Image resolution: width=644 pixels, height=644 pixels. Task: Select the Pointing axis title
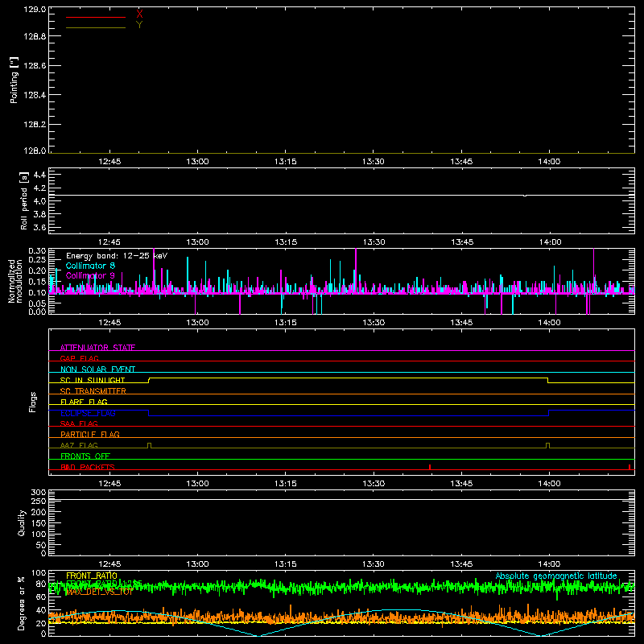(x=14, y=80)
